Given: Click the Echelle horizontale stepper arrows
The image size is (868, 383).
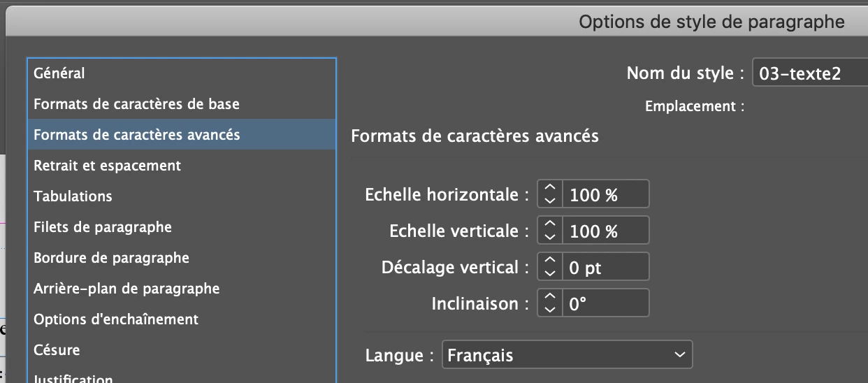Looking at the screenshot, I should pos(550,194).
